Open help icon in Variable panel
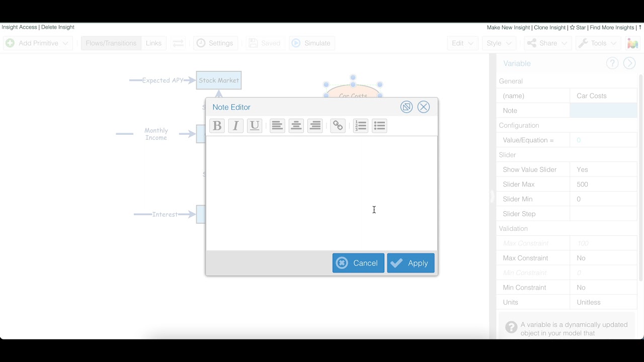Viewport: 644px width, 362px height. [x=612, y=63]
